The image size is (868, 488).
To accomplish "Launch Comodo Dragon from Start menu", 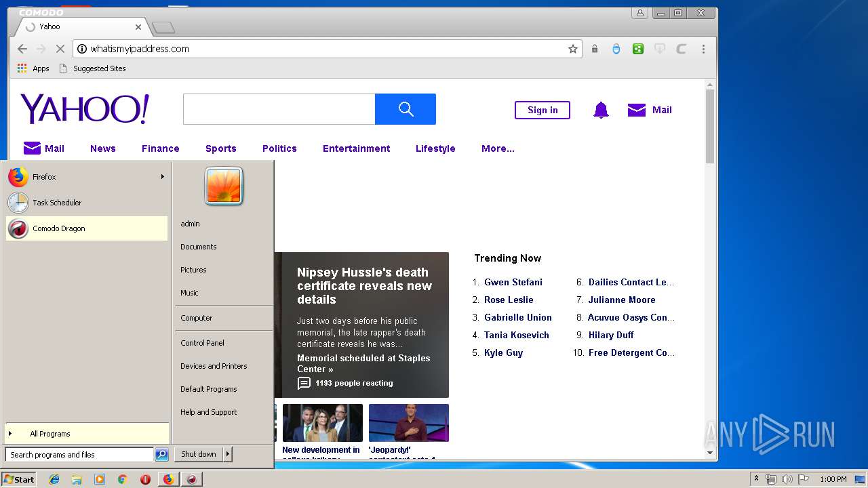I will (86, 228).
